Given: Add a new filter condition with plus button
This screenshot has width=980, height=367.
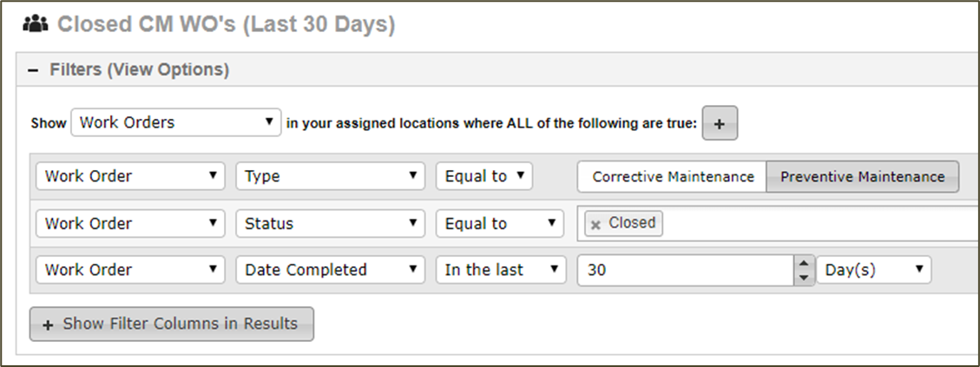Looking at the screenshot, I should click(720, 123).
